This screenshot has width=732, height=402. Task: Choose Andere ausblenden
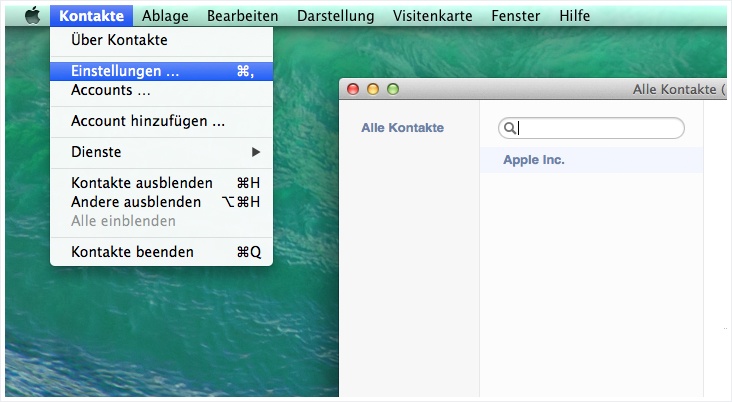162,202
